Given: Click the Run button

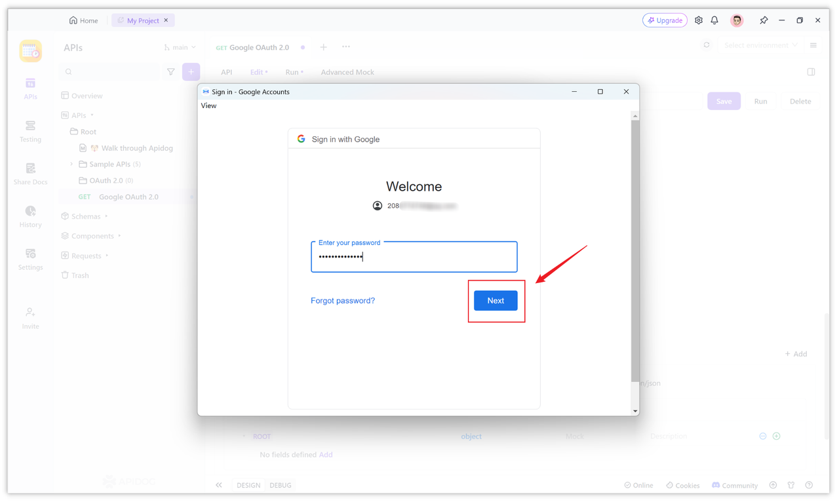Looking at the screenshot, I should tap(760, 102).
